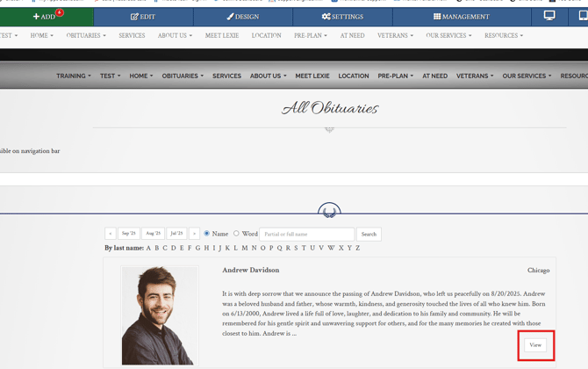Click View button for Andrew Davidson
Image resolution: width=588 pixels, height=369 pixels.
(x=535, y=345)
